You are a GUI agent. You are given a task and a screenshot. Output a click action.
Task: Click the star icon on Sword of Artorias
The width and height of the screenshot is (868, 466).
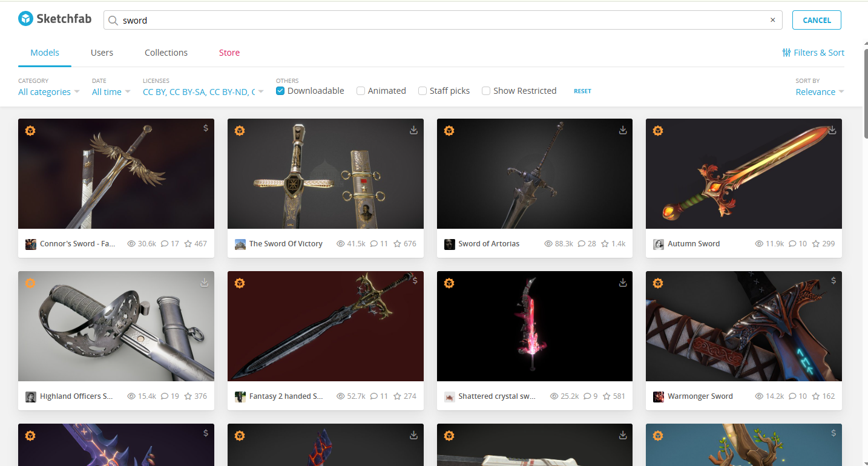coord(604,244)
